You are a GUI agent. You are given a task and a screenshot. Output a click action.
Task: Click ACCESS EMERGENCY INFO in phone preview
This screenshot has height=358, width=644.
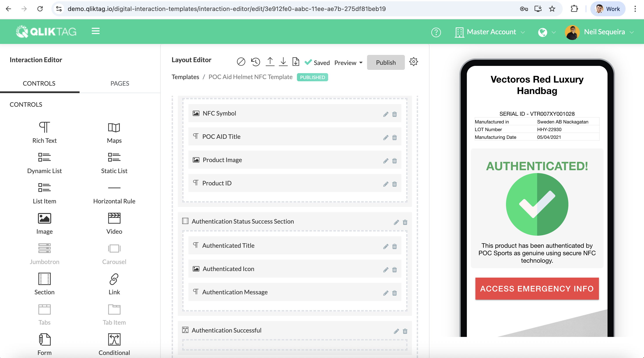tap(537, 289)
